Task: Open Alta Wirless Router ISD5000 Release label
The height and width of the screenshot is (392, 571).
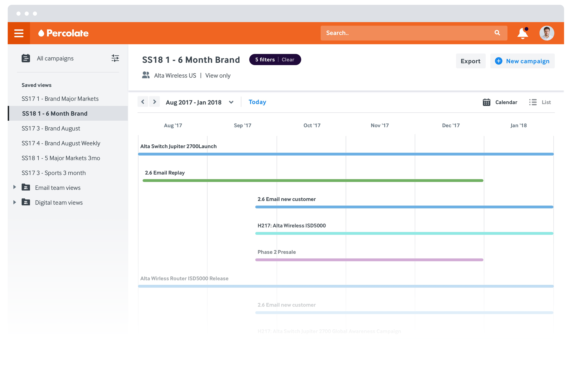Action: (x=184, y=278)
